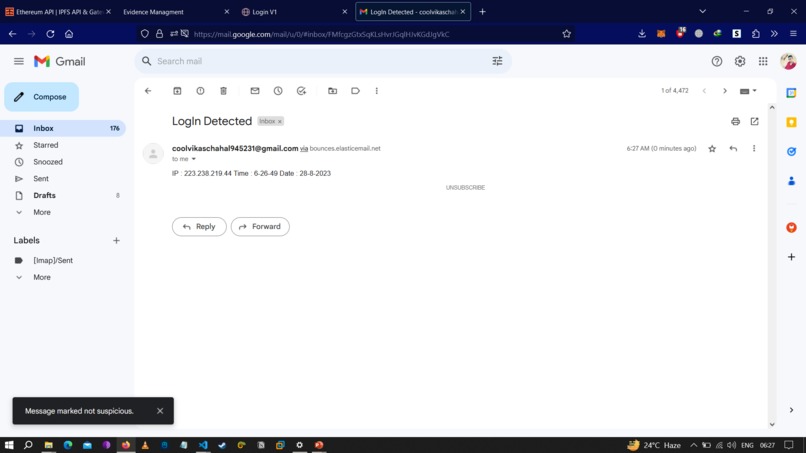The height and width of the screenshot is (453, 806).
Task: Hide the side panel with the chevron
Action: (x=792, y=410)
